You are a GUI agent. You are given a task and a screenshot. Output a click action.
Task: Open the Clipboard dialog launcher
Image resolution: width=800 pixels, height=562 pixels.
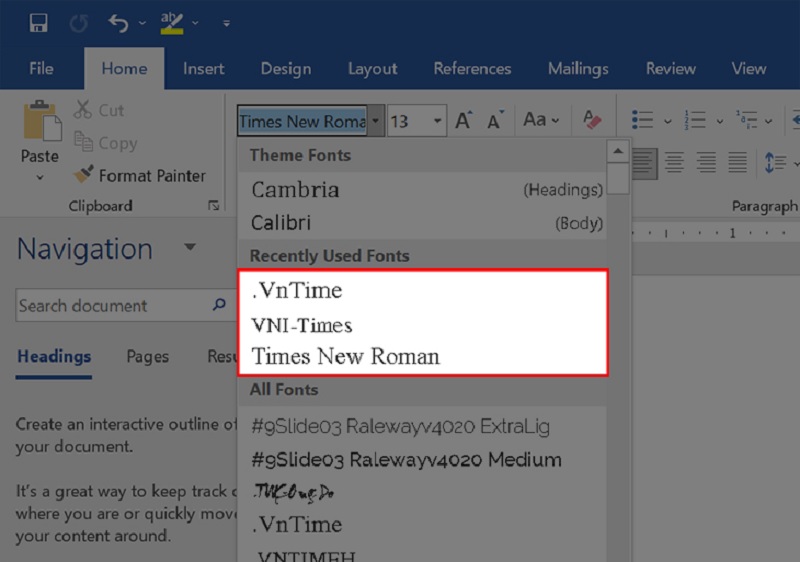213,206
